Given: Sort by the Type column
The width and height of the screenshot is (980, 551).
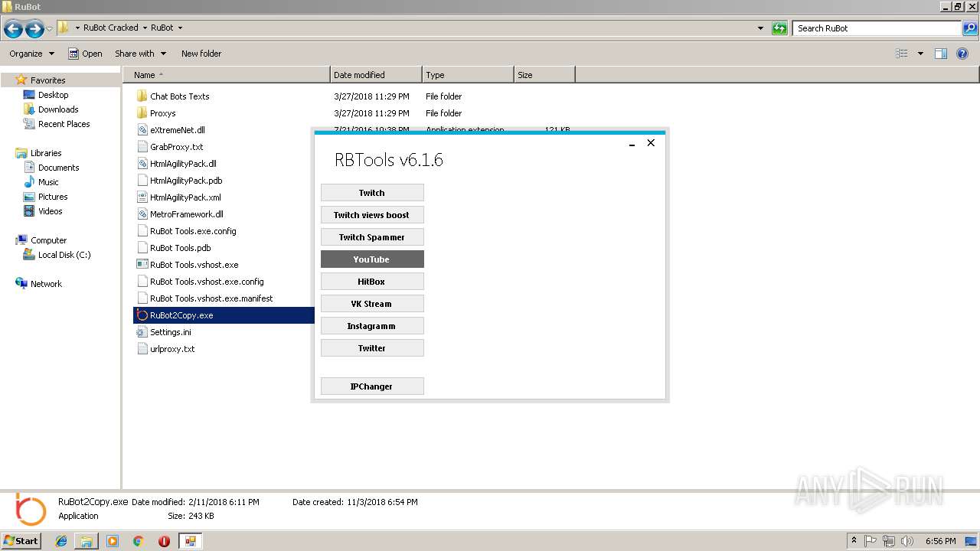Looking at the screenshot, I should click(x=468, y=75).
